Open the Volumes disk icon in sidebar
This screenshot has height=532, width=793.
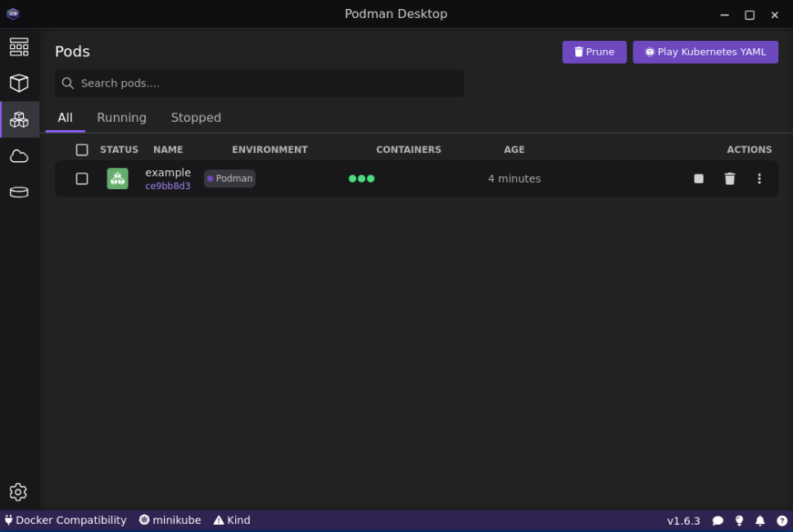(19, 192)
